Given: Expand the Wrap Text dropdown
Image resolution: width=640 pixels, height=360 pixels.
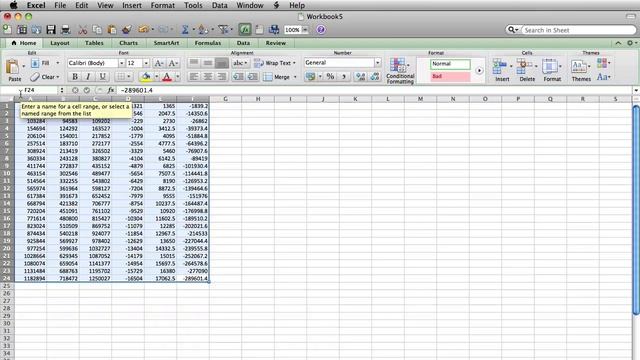Looking at the screenshot, I should 294,63.
